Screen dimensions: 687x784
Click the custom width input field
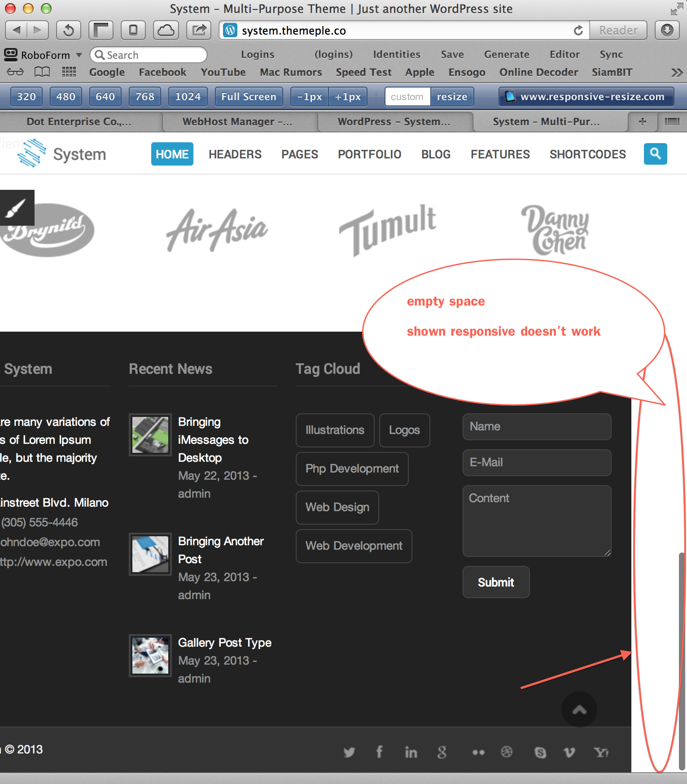click(407, 96)
